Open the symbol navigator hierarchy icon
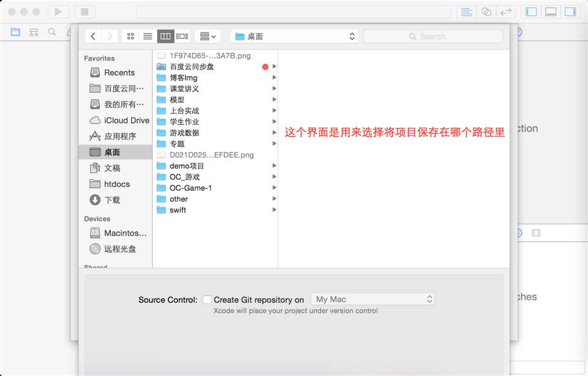Screen dimensions: 588x376 (x=34, y=32)
